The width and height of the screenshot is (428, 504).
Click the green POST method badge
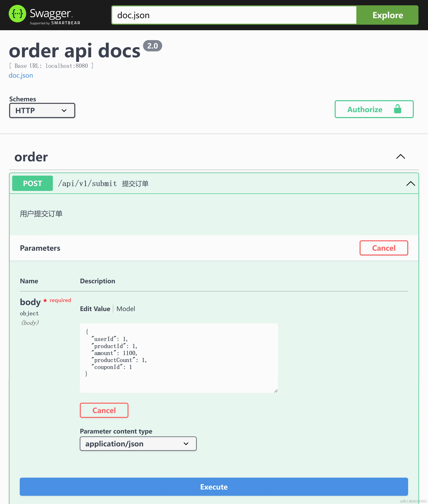coord(32,184)
